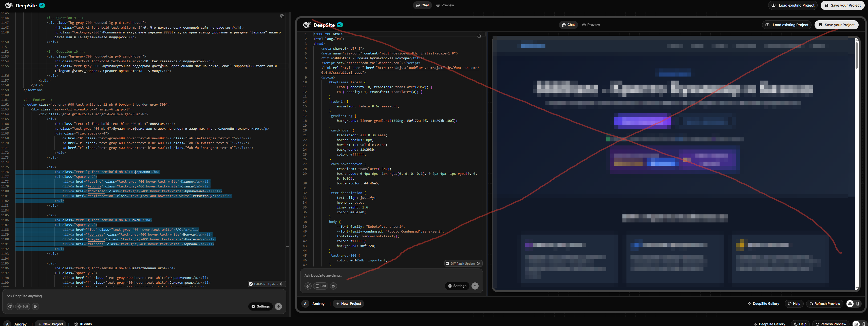The height and width of the screenshot is (326, 868).
Task: Click '@keyframes fadeIn' line in nested editor
Action: [x=347, y=82]
